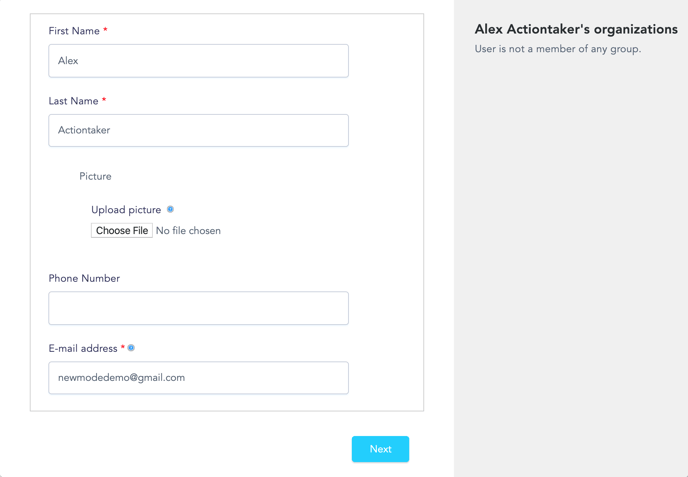
Task: Click the 'No file chosen' text
Action: click(188, 231)
